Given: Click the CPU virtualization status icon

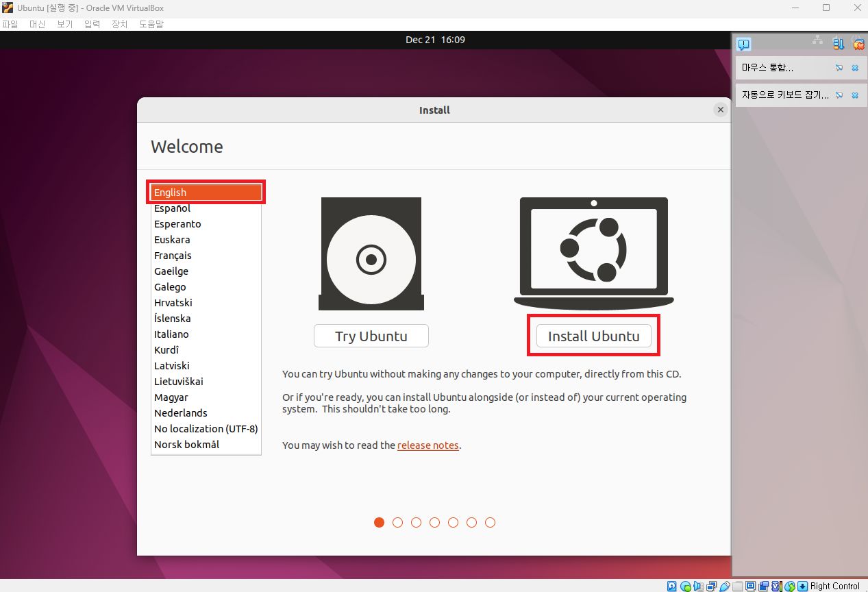Looking at the screenshot, I should 777,586.
